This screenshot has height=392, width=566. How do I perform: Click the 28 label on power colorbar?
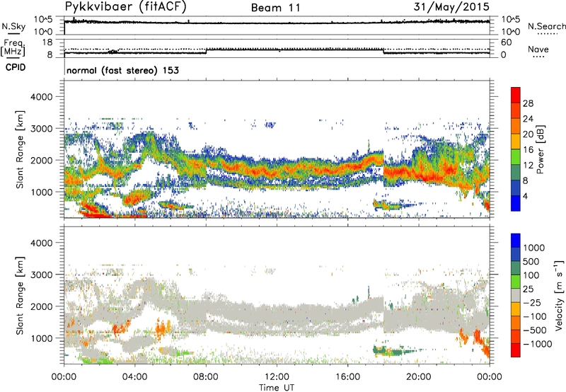528,103
